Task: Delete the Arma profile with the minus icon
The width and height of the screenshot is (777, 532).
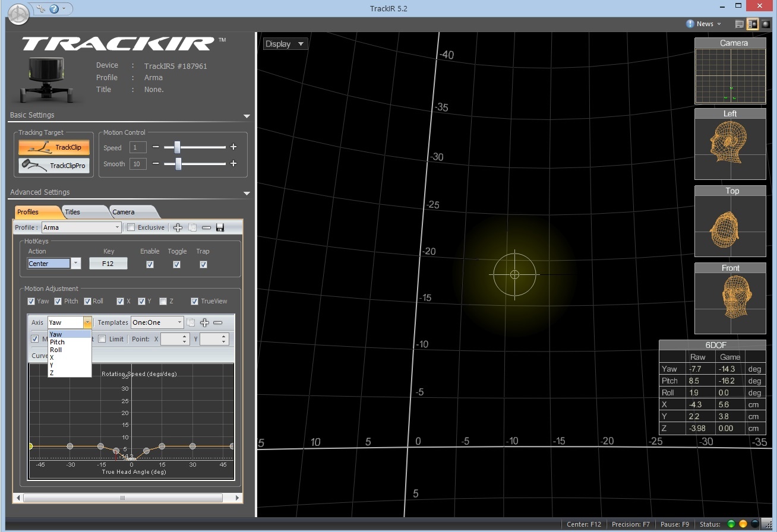Action: pos(206,227)
